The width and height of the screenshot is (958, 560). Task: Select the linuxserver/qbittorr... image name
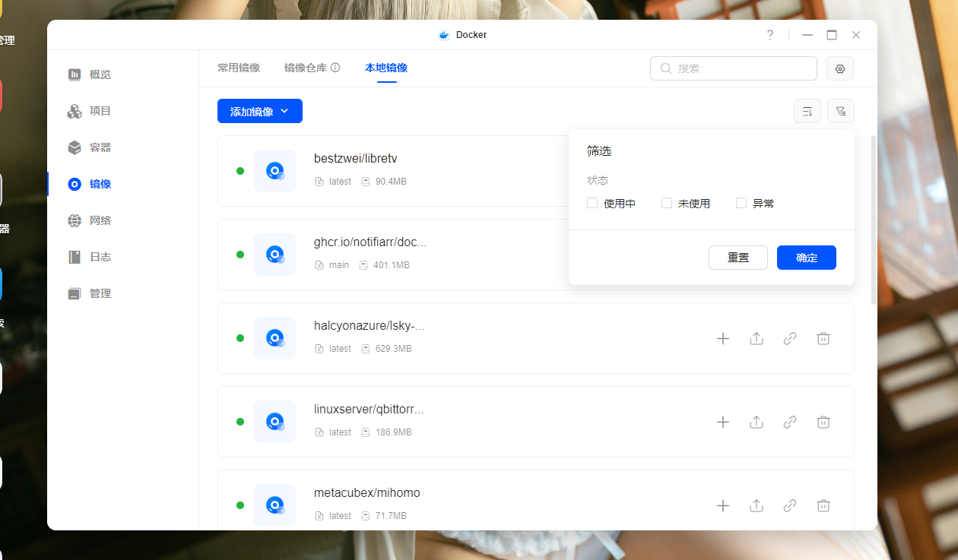point(369,410)
